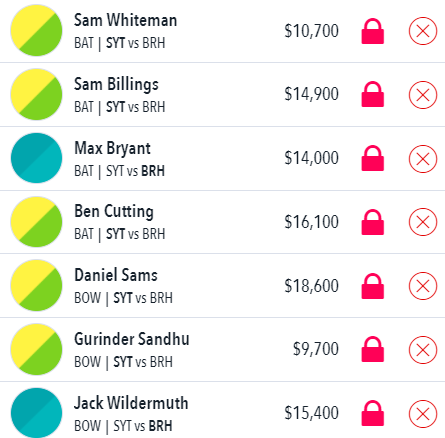Open Daniel Sams player name link
Viewport: 445px width, 438px height.
tap(116, 275)
